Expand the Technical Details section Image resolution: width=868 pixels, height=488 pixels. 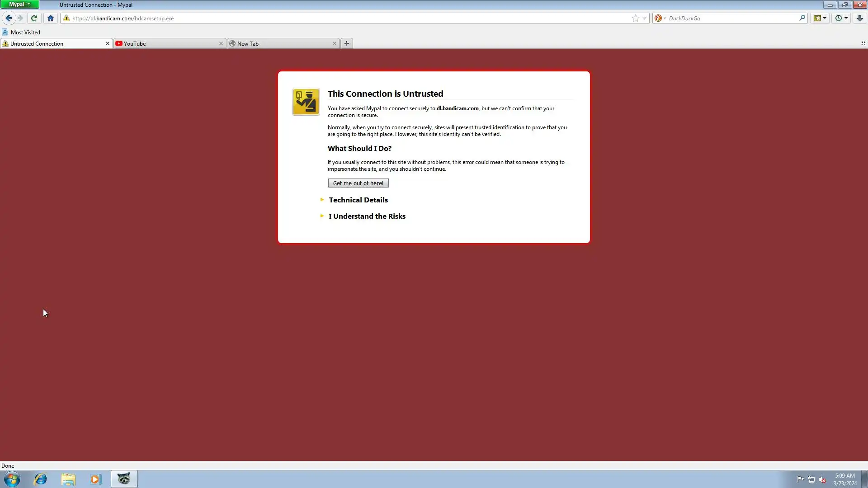point(358,200)
